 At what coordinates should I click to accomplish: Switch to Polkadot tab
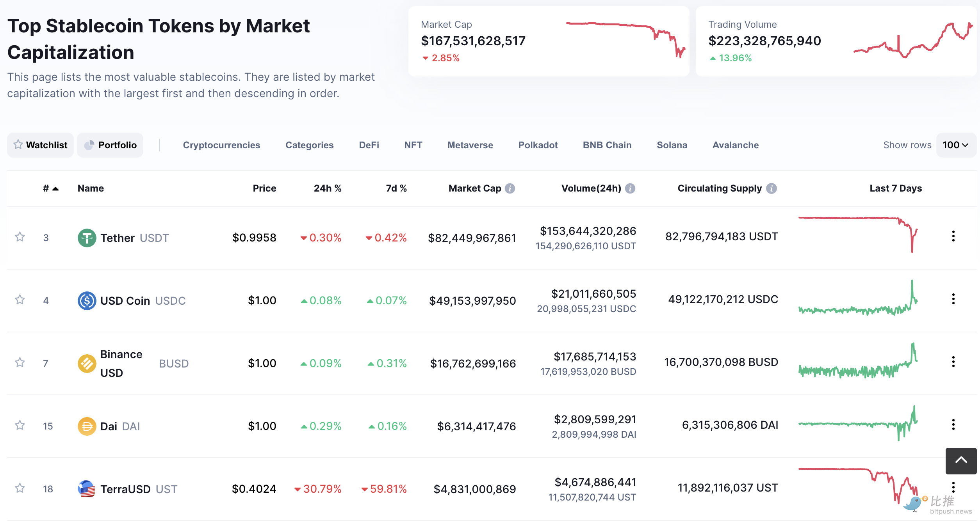pyautogui.click(x=538, y=145)
